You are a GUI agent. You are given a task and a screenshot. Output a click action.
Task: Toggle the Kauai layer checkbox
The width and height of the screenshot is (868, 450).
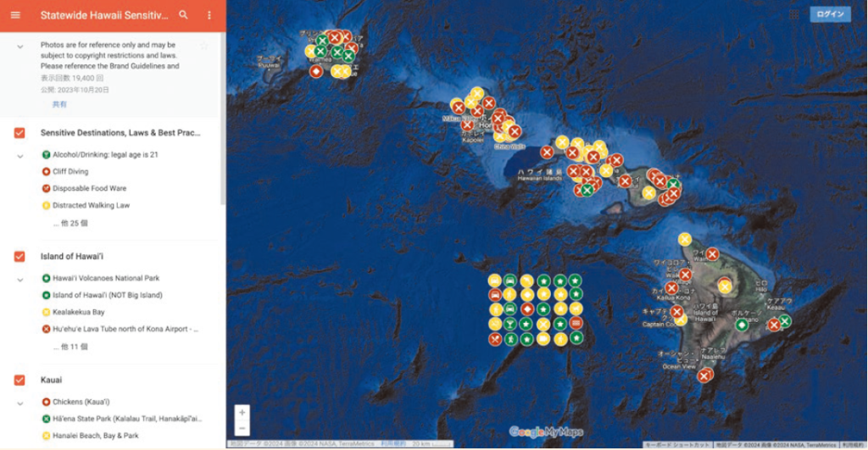pyautogui.click(x=19, y=380)
